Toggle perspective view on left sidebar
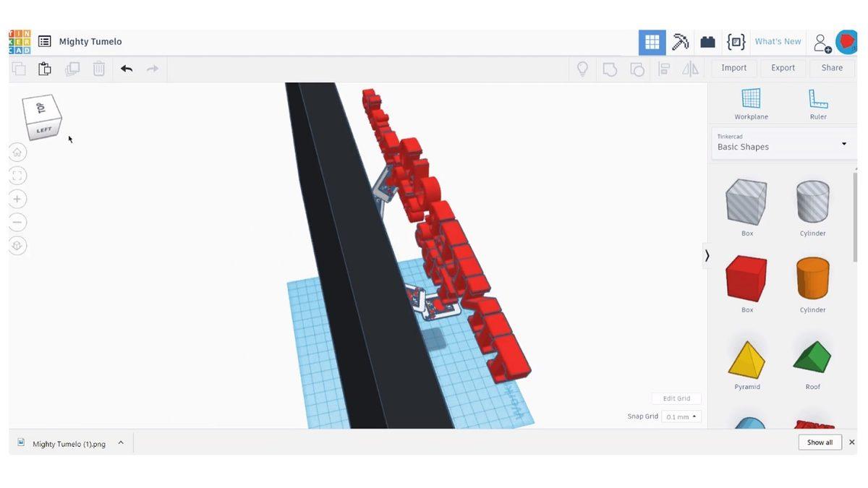This screenshot has height=488, width=868. (14, 244)
